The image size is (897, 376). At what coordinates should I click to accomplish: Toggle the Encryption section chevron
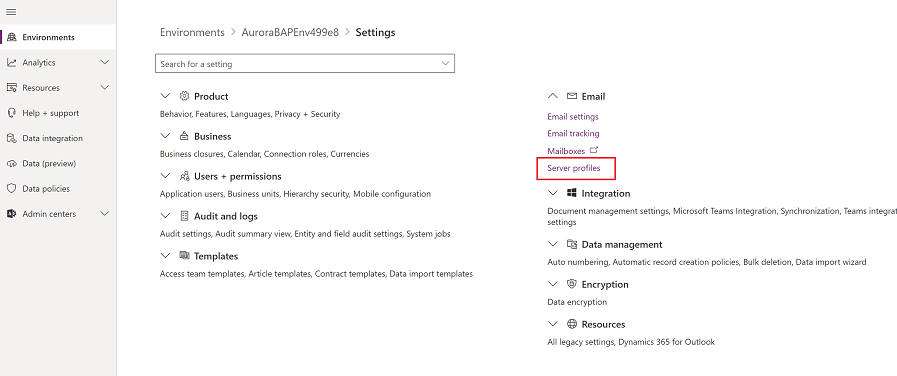(553, 284)
